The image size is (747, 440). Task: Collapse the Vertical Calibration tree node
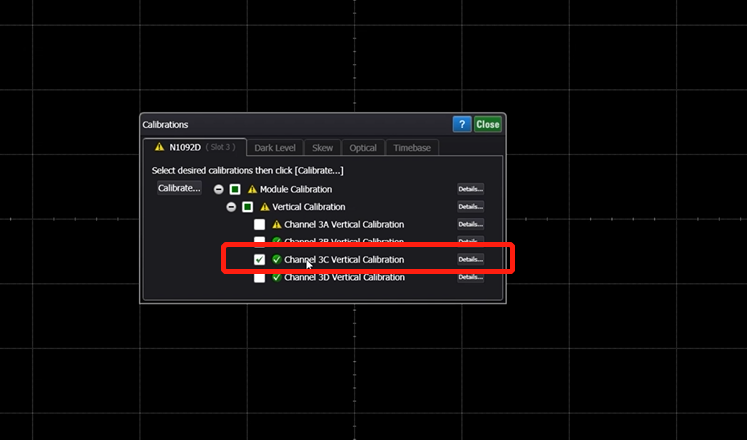[x=231, y=207]
